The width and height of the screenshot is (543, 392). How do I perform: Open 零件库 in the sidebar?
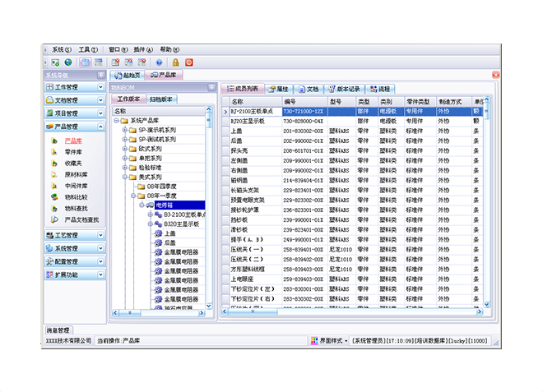pos(72,152)
